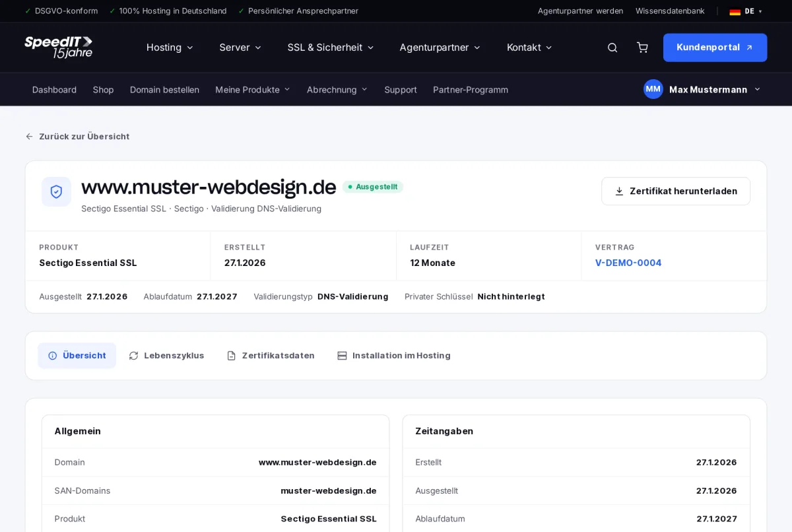Click the Installation im Hosting server icon
The height and width of the screenshot is (532, 792).
342,356
